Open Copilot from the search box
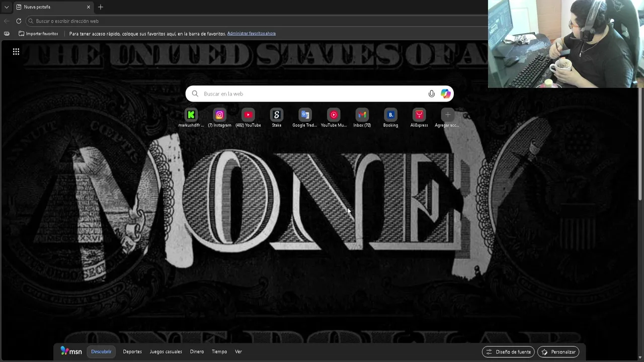This screenshot has height=362, width=644. (446, 94)
